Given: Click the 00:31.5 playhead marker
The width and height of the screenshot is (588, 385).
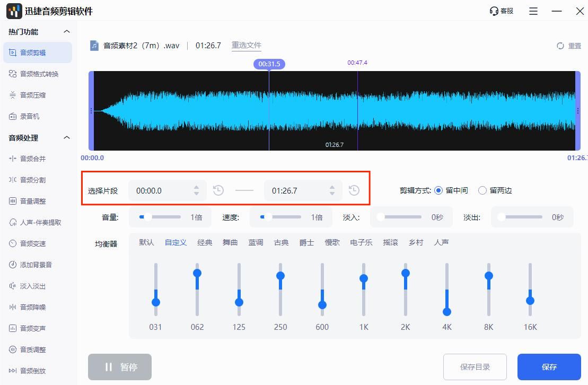Looking at the screenshot, I should (x=269, y=64).
